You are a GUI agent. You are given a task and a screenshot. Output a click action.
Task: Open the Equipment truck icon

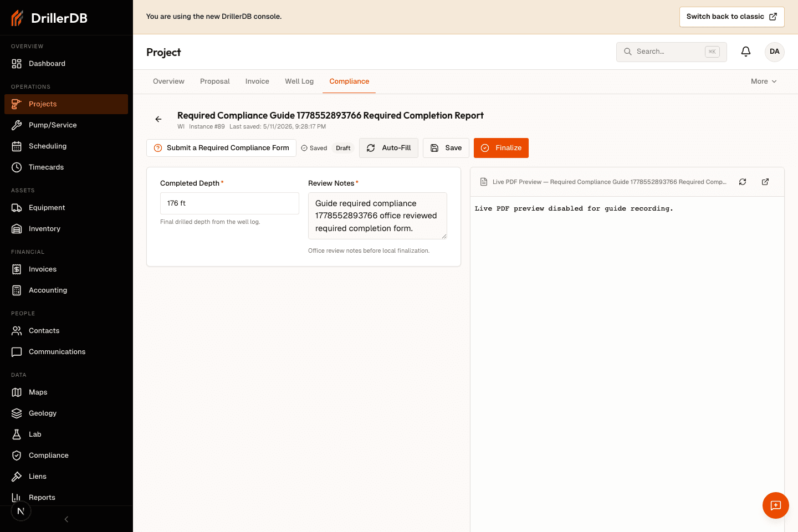tap(17, 208)
